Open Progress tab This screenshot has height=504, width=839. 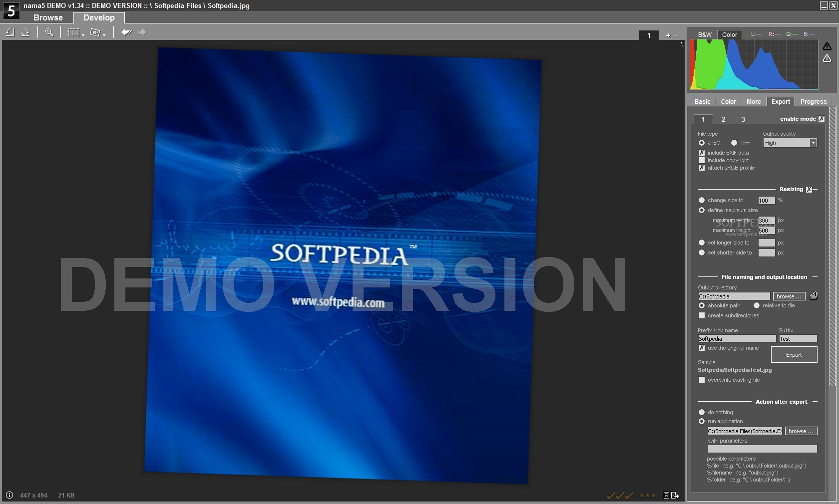point(814,101)
